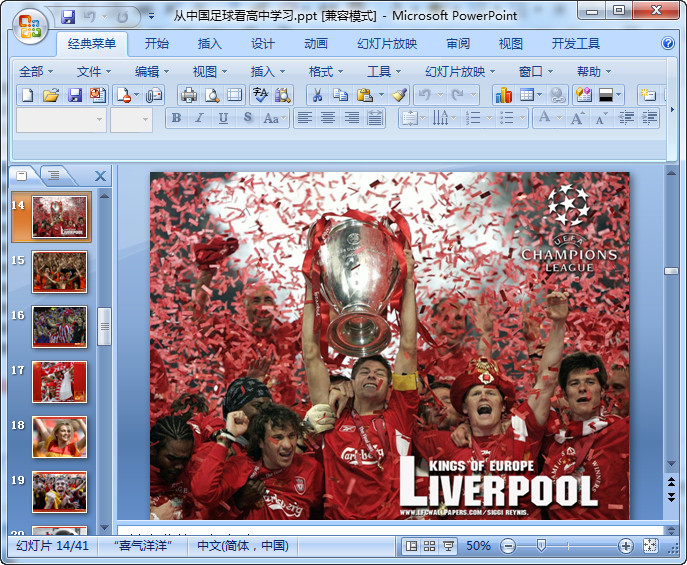Align text left
This screenshot has width=687, height=565.
(x=305, y=118)
